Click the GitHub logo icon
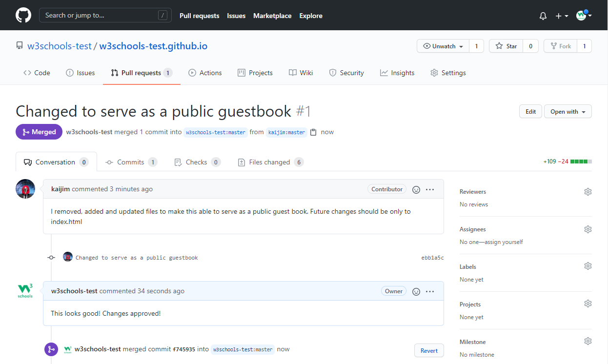The width and height of the screenshot is (608, 364). pyautogui.click(x=23, y=15)
